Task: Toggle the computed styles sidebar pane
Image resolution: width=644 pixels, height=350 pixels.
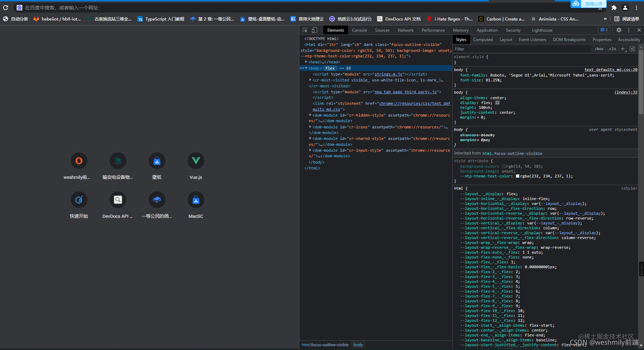Action: (633, 49)
